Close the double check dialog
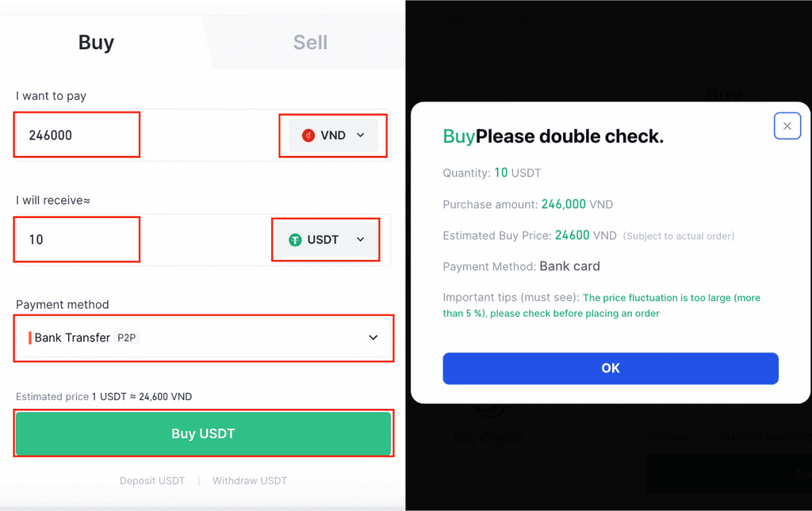The width and height of the screenshot is (812, 511). pyautogui.click(x=787, y=126)
